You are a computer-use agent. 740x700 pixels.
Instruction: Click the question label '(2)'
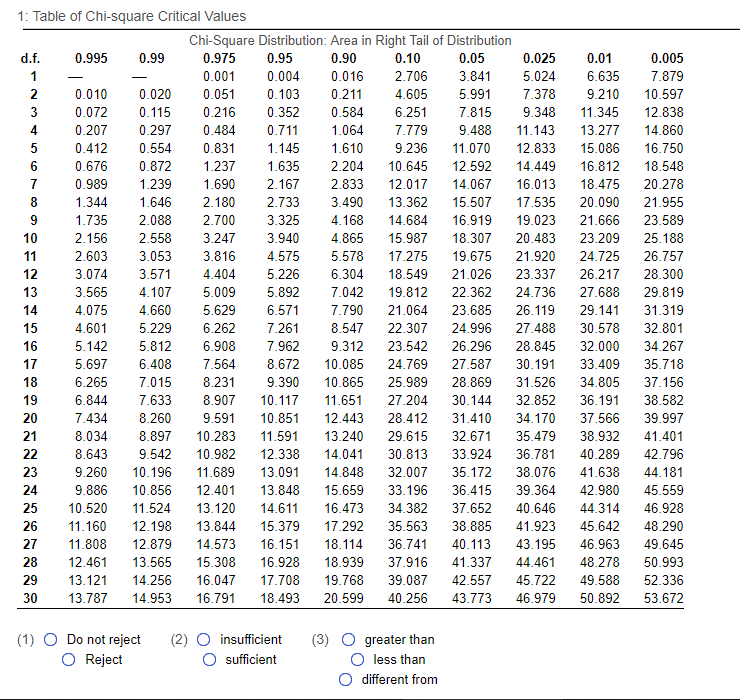click(179, 640)
